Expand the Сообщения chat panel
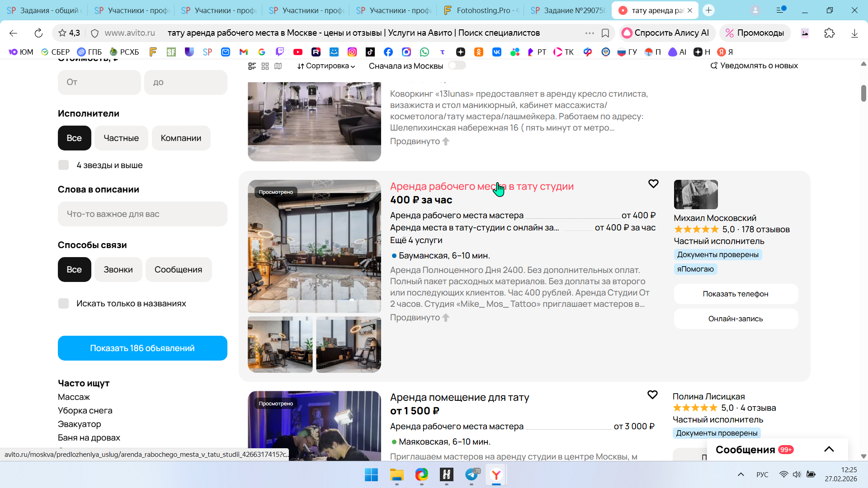Viewport: 868px width, 488px height. pos(829,449)
